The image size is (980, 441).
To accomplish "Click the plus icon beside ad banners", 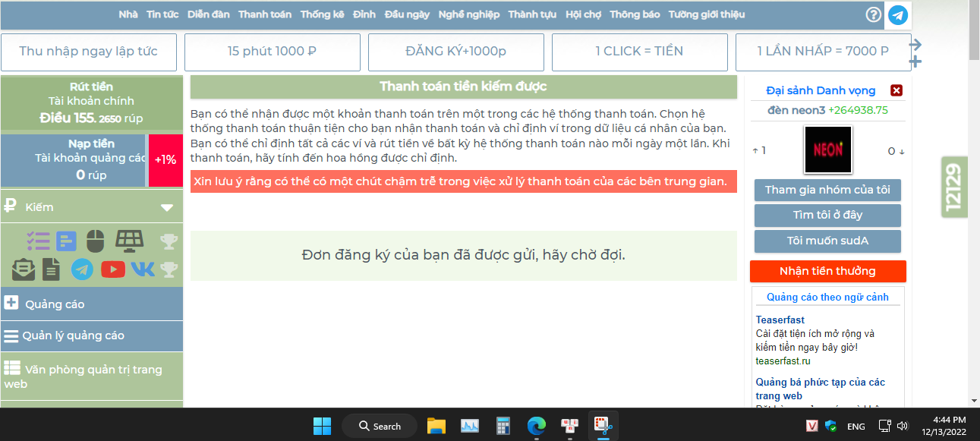I will 915,61.
